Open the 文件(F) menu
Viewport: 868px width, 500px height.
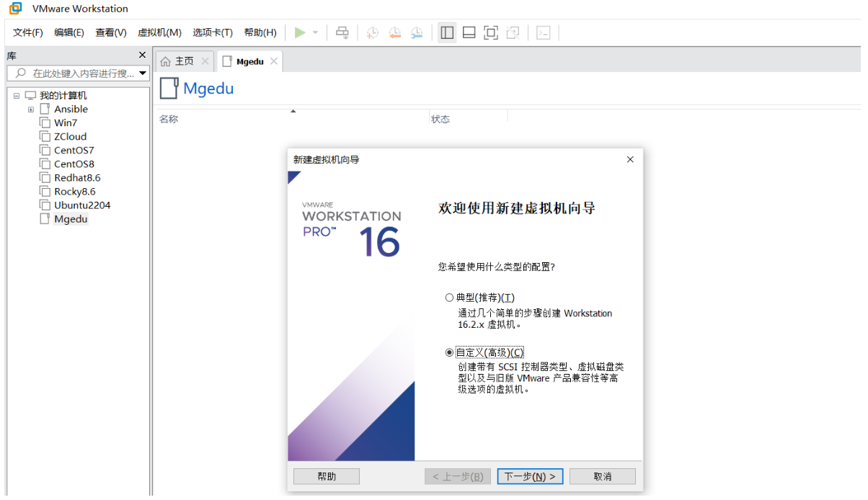(28, 32)
